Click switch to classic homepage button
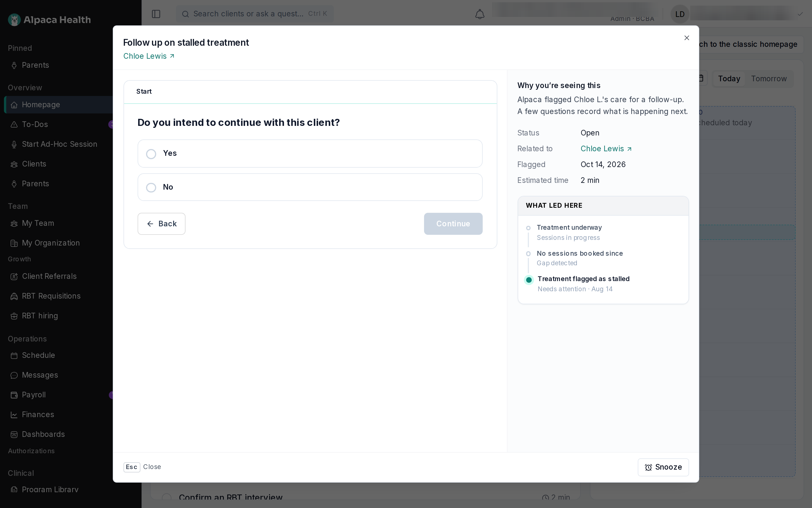The width and height of the screenshot is (812, 508). point(751,44)
